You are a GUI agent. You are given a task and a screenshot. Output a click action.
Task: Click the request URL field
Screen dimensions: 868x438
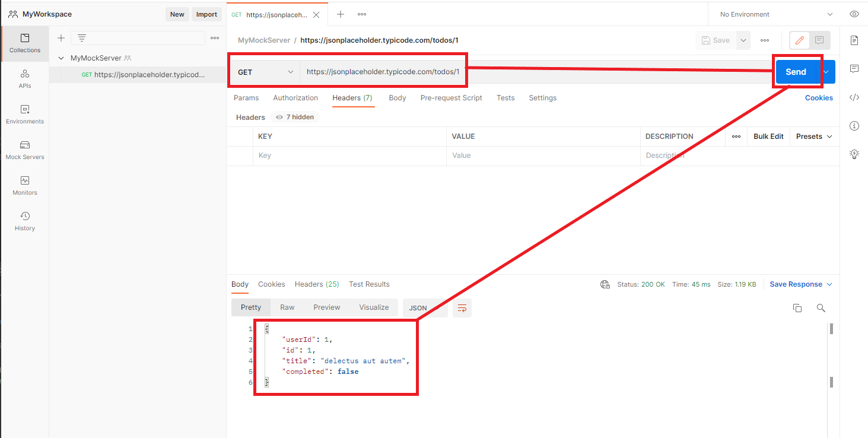(x=536, y=72)
